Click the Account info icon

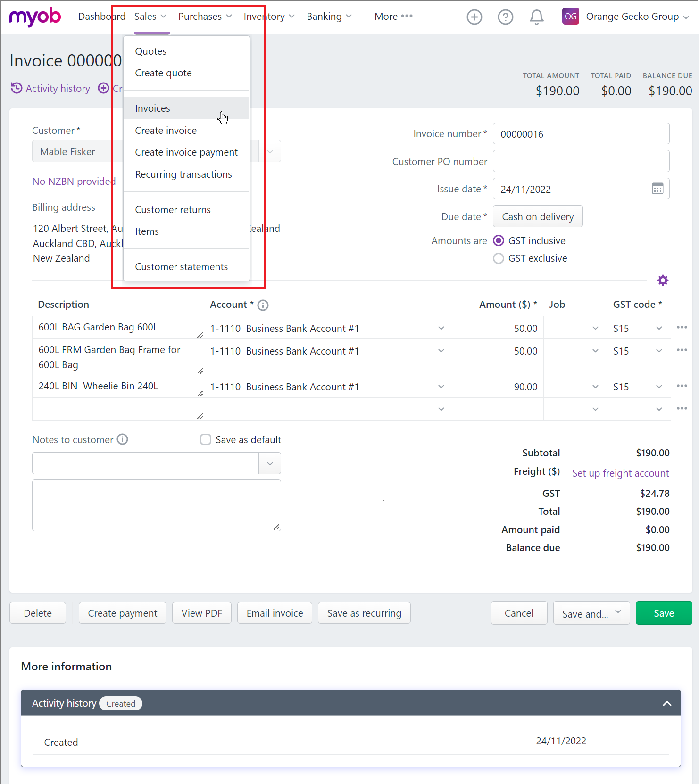(x=263, y=305)
